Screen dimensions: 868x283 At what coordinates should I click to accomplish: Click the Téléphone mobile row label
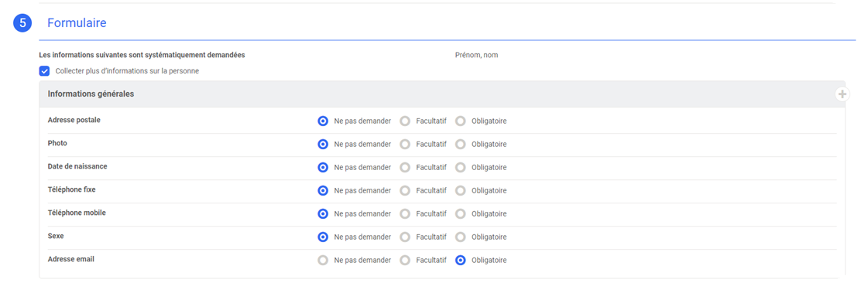(77, 213)
